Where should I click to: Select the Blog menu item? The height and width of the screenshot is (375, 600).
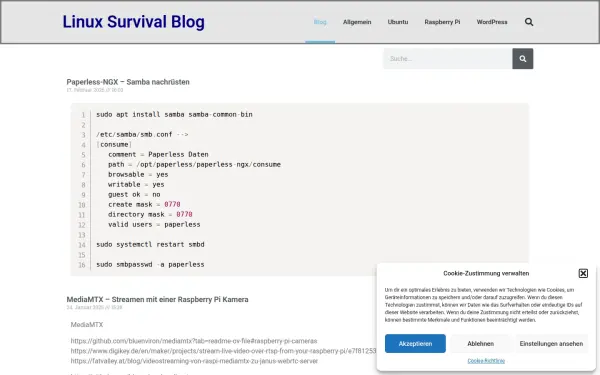coord(320,22)
